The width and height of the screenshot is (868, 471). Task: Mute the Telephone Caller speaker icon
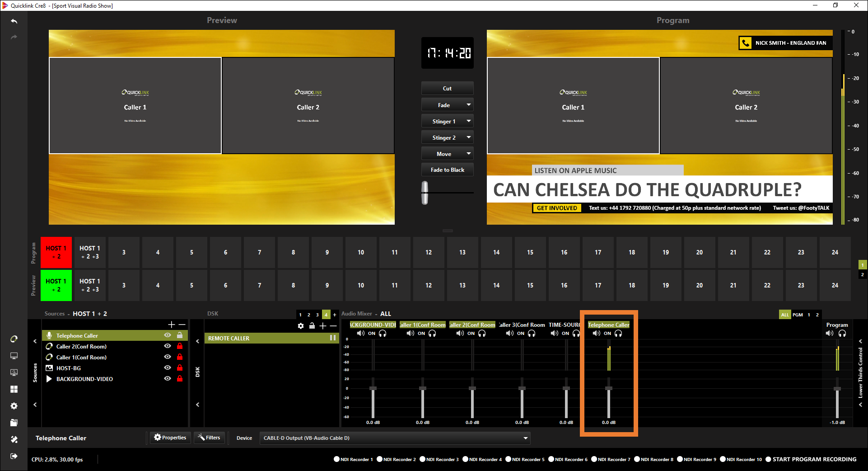pos(596,333)
